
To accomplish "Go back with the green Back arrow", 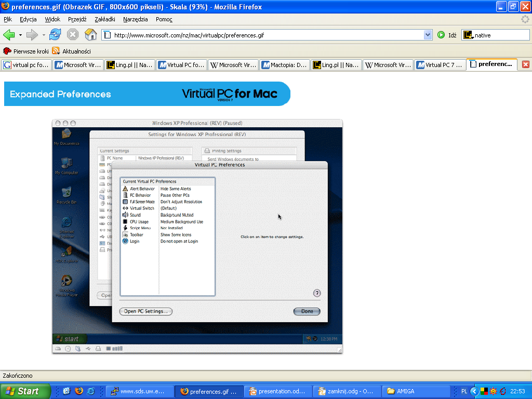I will click(9, 35).
